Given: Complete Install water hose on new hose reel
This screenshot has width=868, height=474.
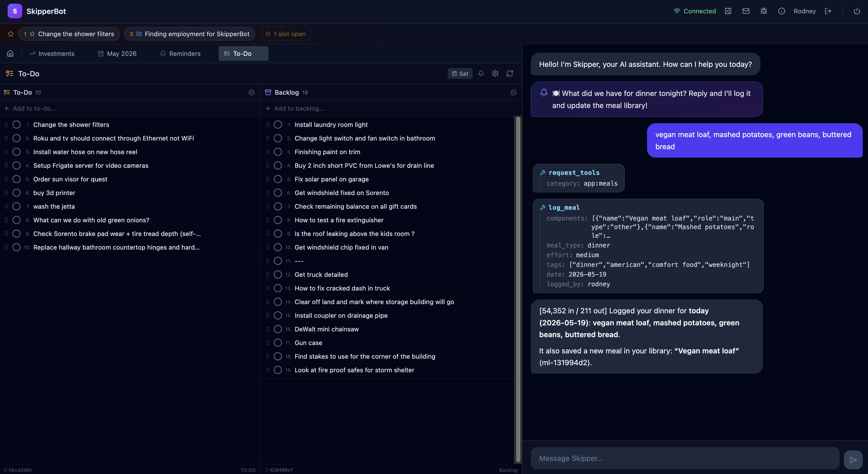Looking at the screenshot, I should coord(17,152).
